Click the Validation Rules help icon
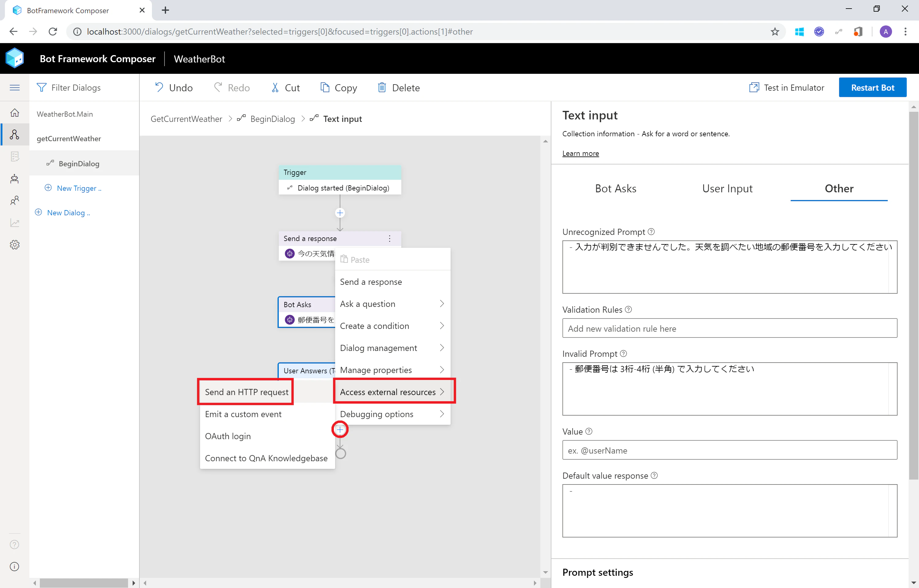Image resolution: width=919 pixels, height=588 pixels. tap(629, 310)
